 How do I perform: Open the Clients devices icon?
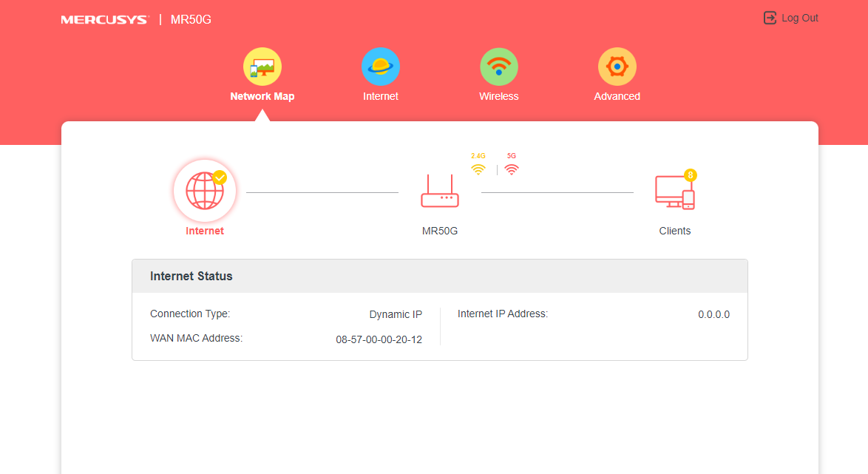click(674, 192)
